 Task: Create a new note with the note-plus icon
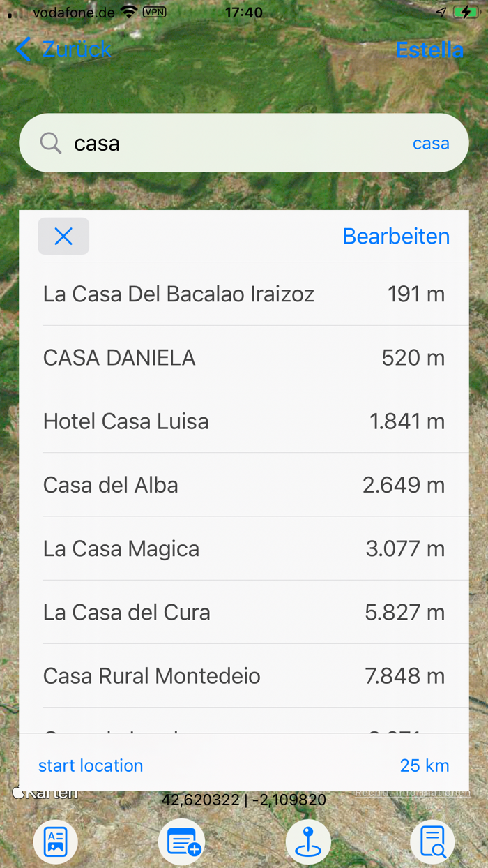[x=181, y=841]
